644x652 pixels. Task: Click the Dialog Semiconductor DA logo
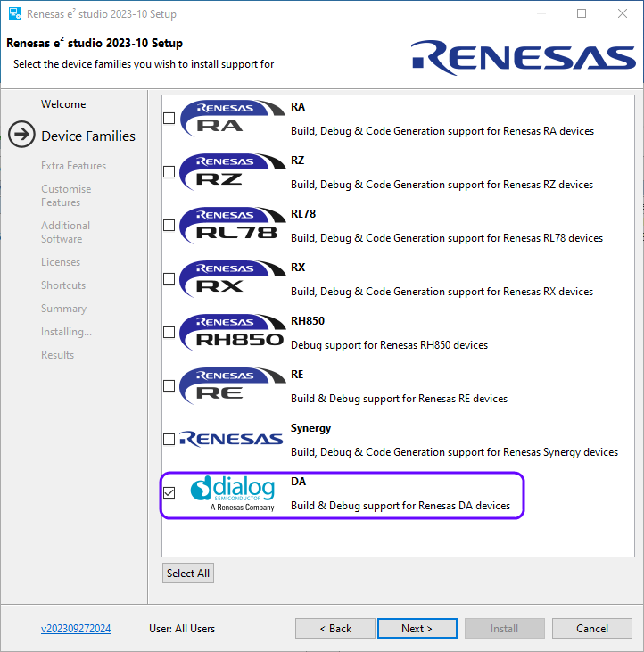point(231,493)
